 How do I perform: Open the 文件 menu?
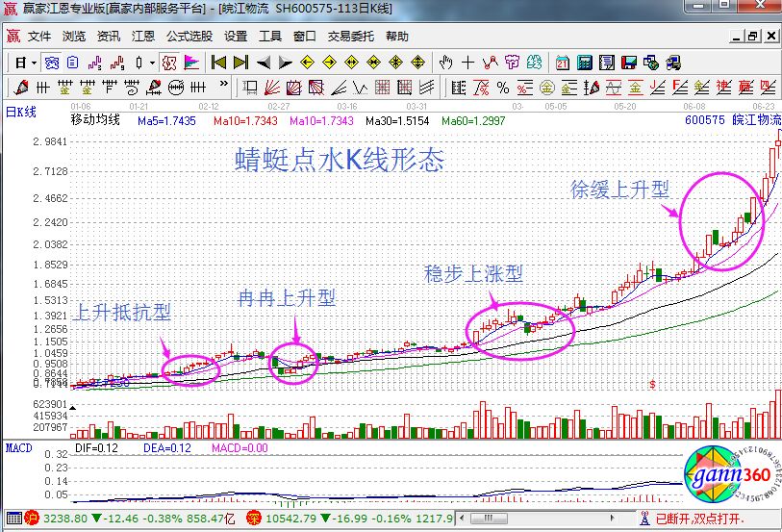click(38, 37)
